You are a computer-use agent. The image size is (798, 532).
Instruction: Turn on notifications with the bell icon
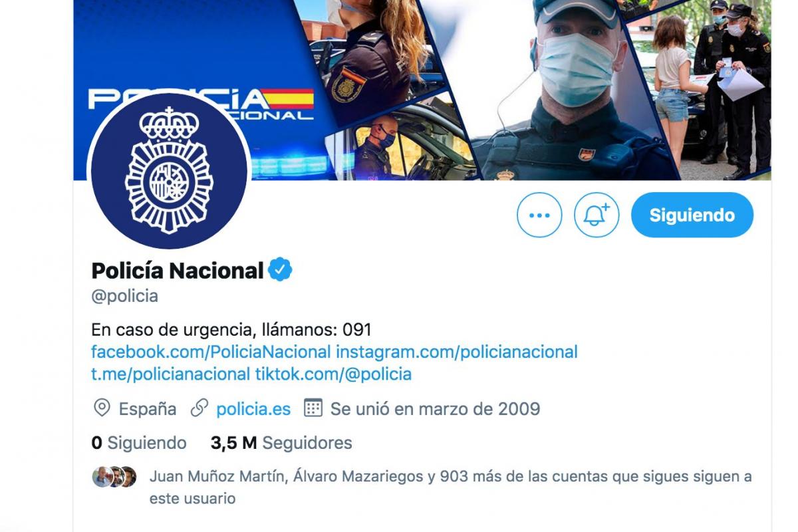[597, 215]
